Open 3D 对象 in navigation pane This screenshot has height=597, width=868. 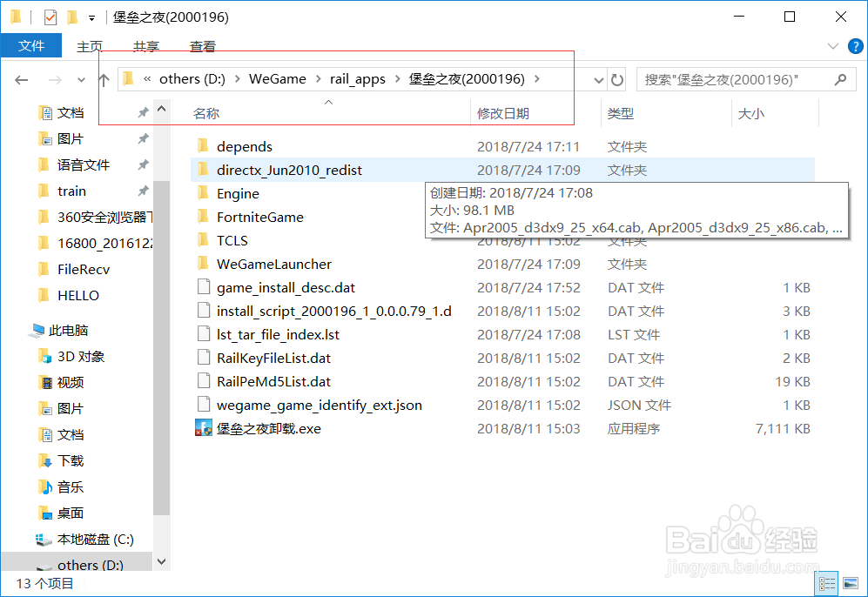tap(81, 356)
